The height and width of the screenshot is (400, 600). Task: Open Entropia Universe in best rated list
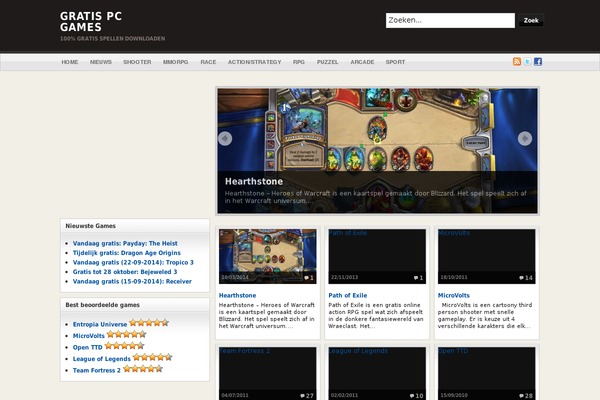pyautogui.click(x=100, y=324)
